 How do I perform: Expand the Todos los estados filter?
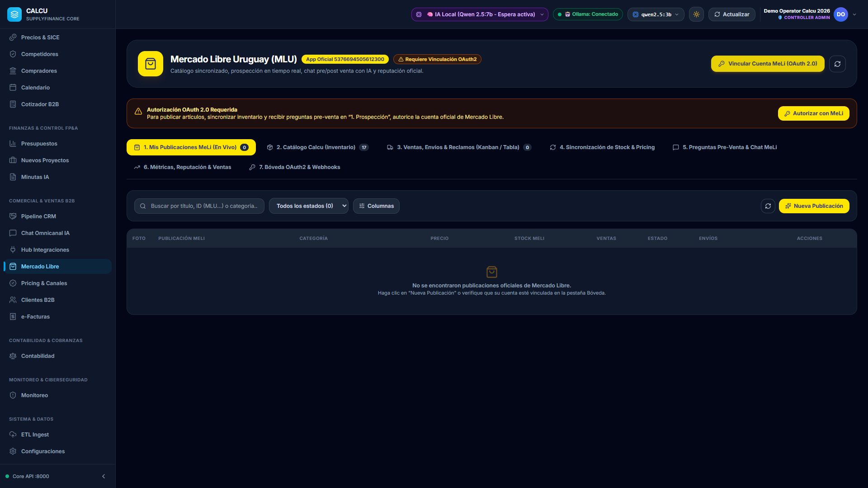click(x=309, y=206)
